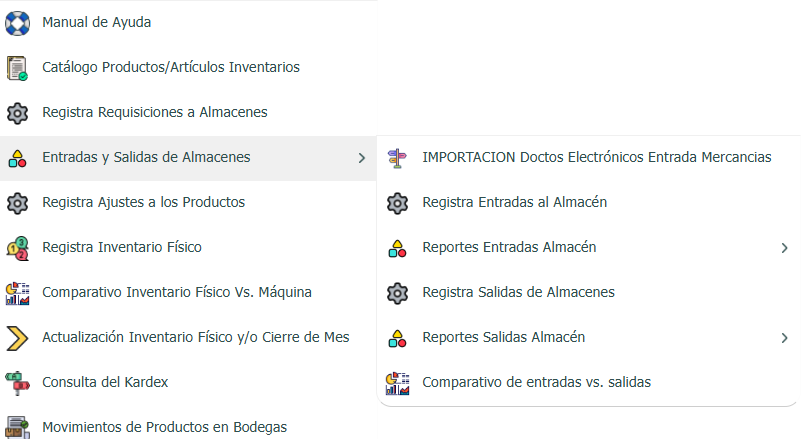Click the gear icon beside Registra Requisiciones
This screenshot has width=811, height=439.
[17, 112]
